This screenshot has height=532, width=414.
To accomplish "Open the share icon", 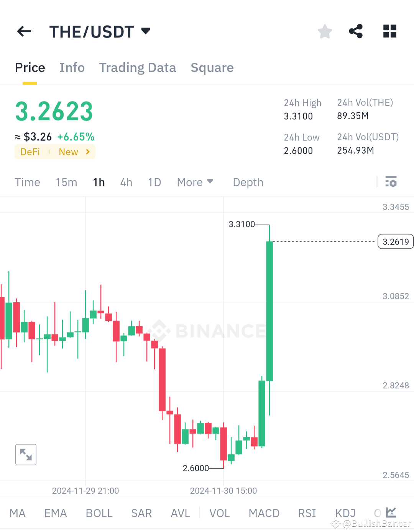I will [356, 31].
